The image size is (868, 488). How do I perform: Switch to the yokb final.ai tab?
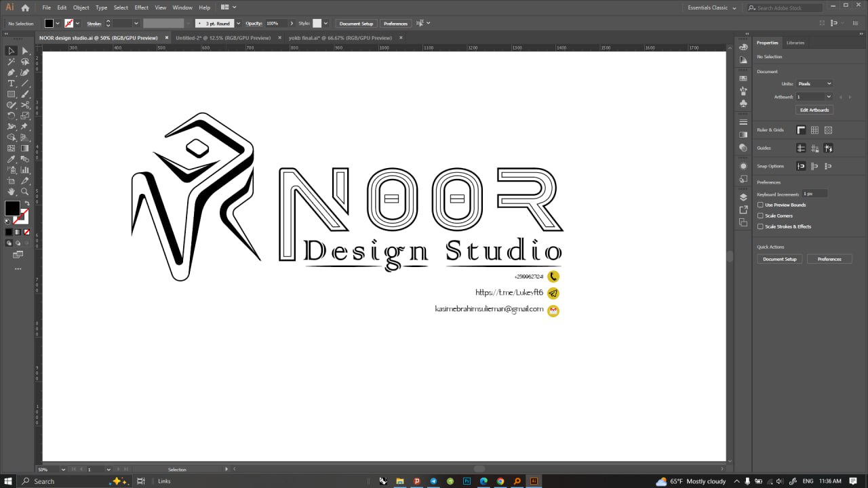tap(340, 38)
